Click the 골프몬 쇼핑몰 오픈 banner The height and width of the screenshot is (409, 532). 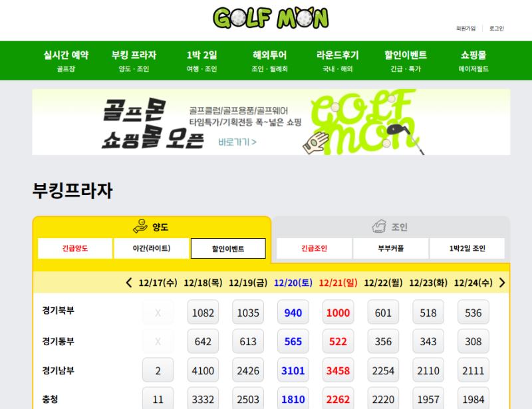pyautogui.click(x=271, y=122)
